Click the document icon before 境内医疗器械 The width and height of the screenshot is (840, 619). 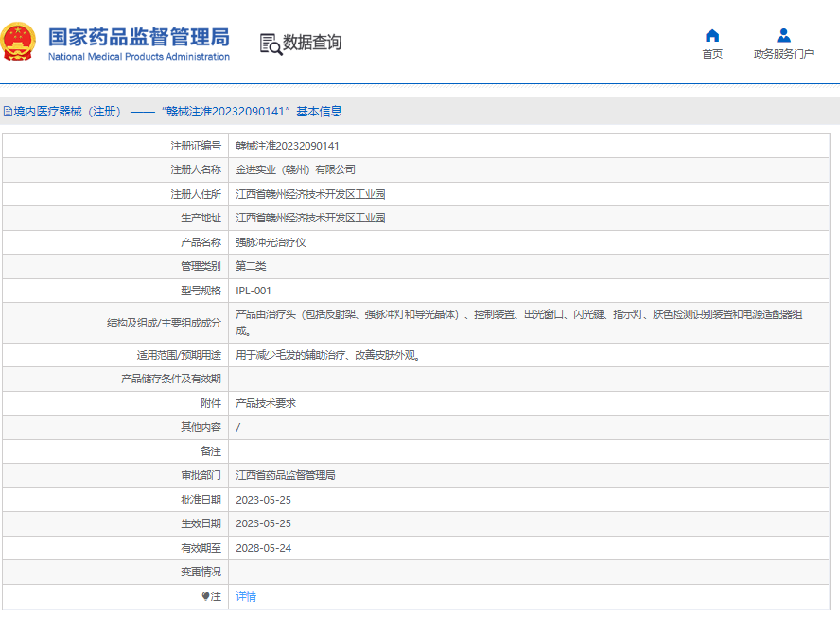[x=8, y=112]
